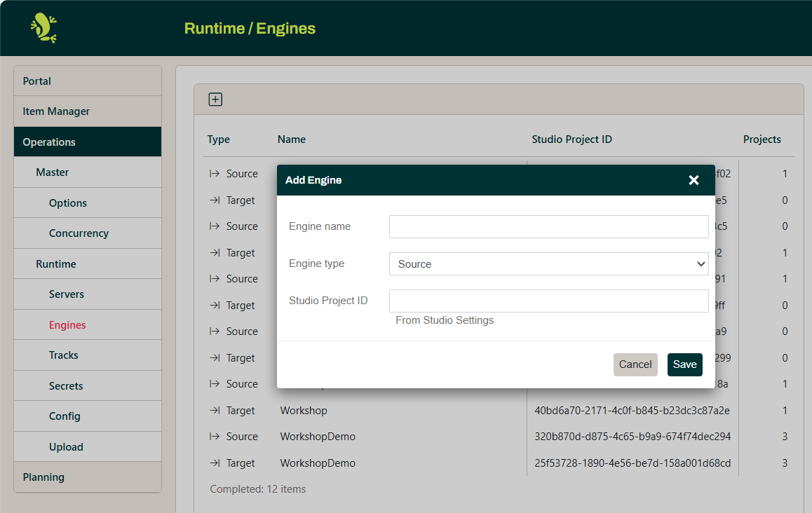
Task: Open the Item Manager
Action: tap(56, 111)
